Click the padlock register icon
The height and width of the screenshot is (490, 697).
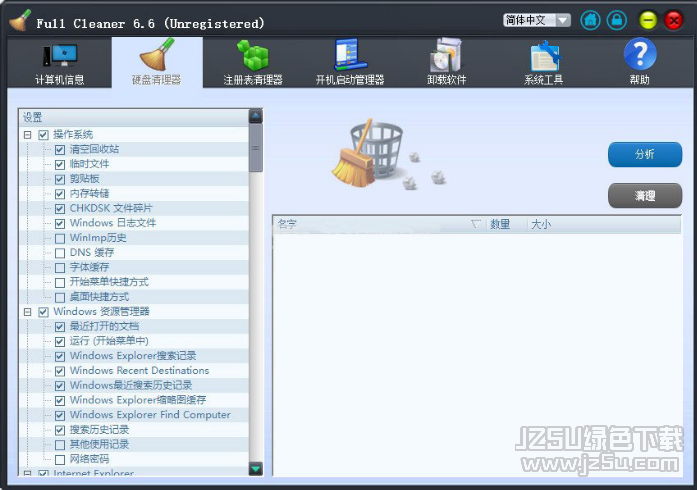pyautogui.click(x=617, y=20)
